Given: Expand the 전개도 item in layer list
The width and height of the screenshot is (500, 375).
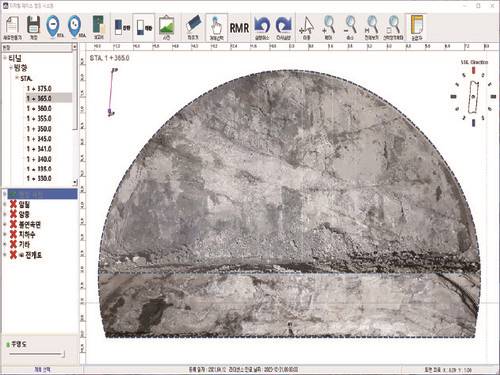Looking at the screenshot, I should point(5,255).
